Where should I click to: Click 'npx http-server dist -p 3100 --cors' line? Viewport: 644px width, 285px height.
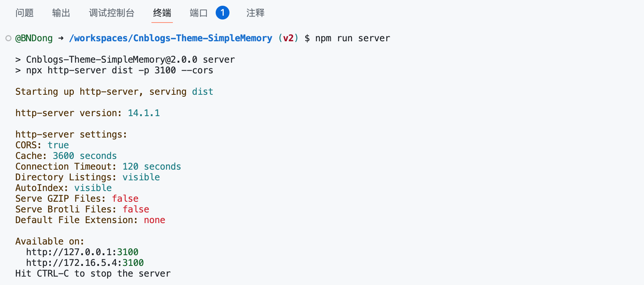(120, 70)
